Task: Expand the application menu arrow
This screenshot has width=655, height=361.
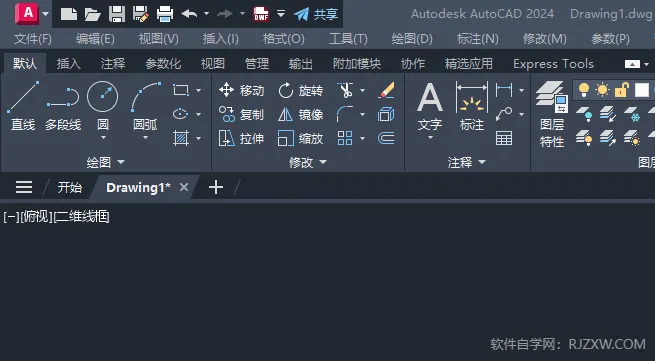Action: (46, 14)
